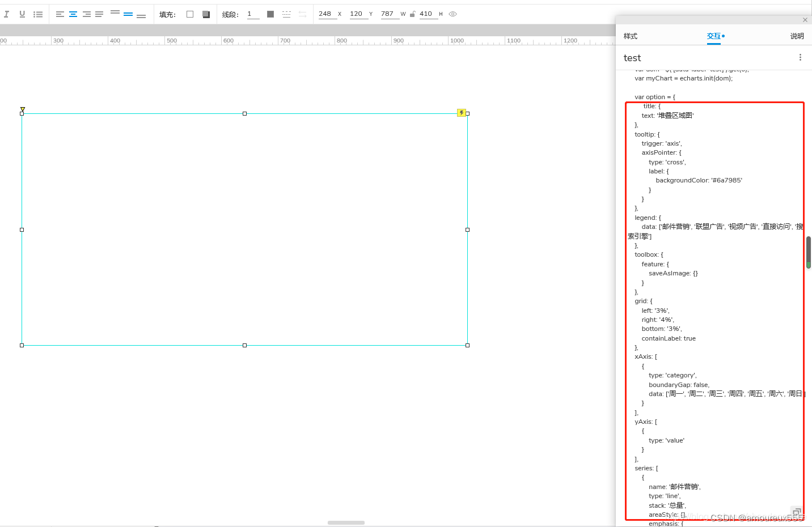
Task: Toggle center text alignment
Action: click(72, 14)
